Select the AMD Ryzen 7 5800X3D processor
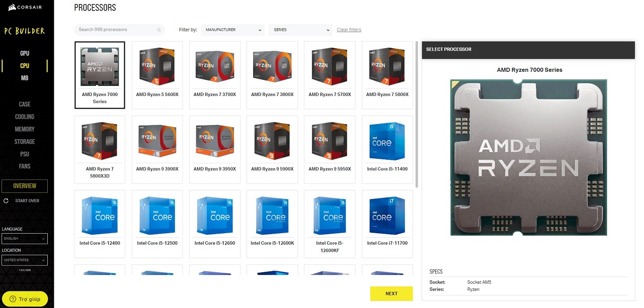644x308 pixels. point(100,150)
